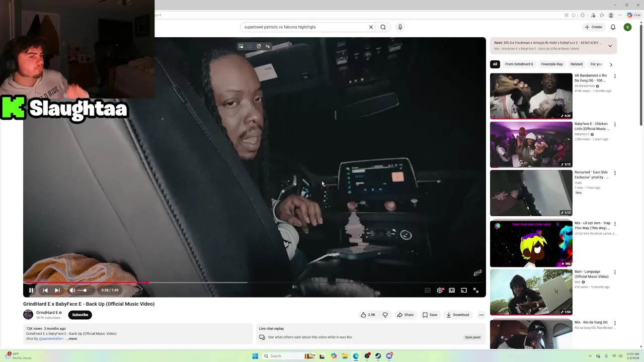Image resolution: width=644 pixels, height=362 pixels.
Task: Enter fullscreen mode
Action: click(476, 290)
